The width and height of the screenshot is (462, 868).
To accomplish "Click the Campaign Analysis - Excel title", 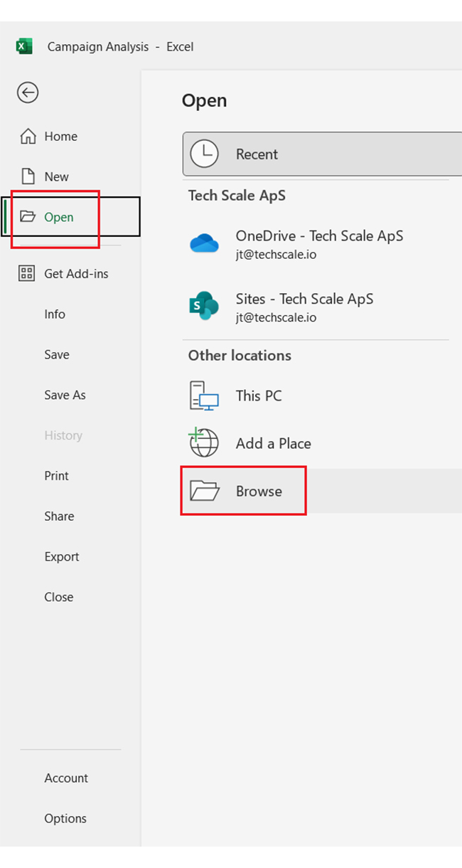I will click(x=120, y=47).
